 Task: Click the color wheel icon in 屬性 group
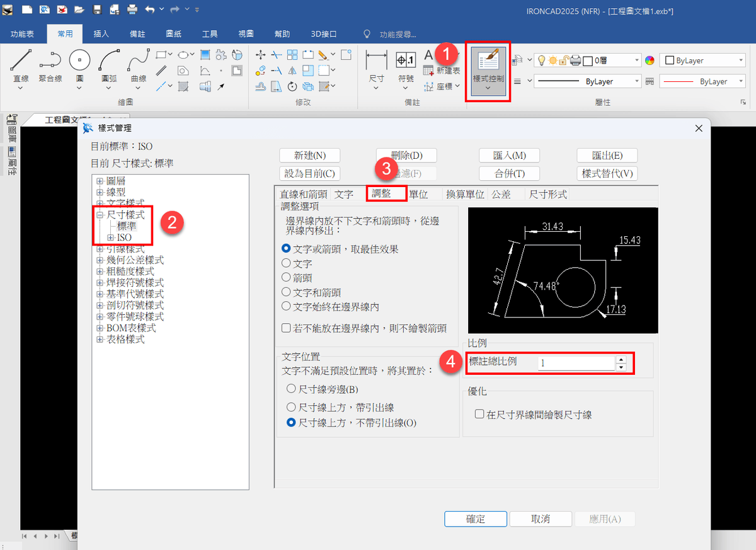click(651, 60)
